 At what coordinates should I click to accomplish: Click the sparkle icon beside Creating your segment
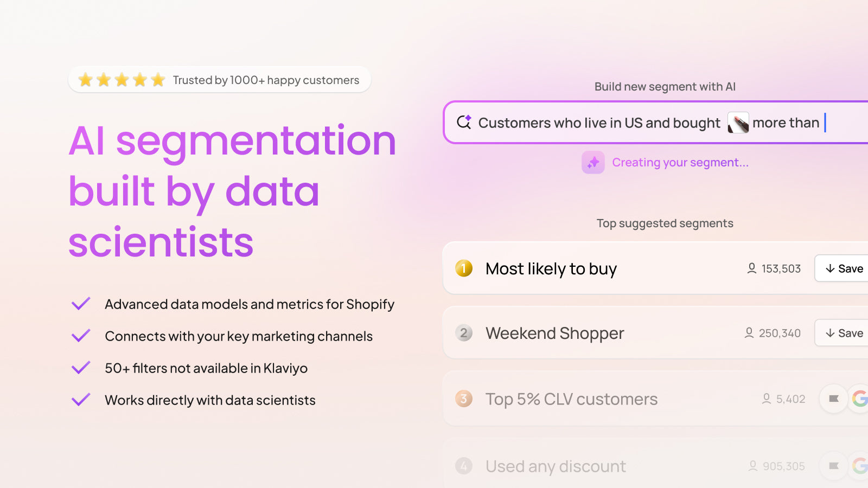click(593, 162)
